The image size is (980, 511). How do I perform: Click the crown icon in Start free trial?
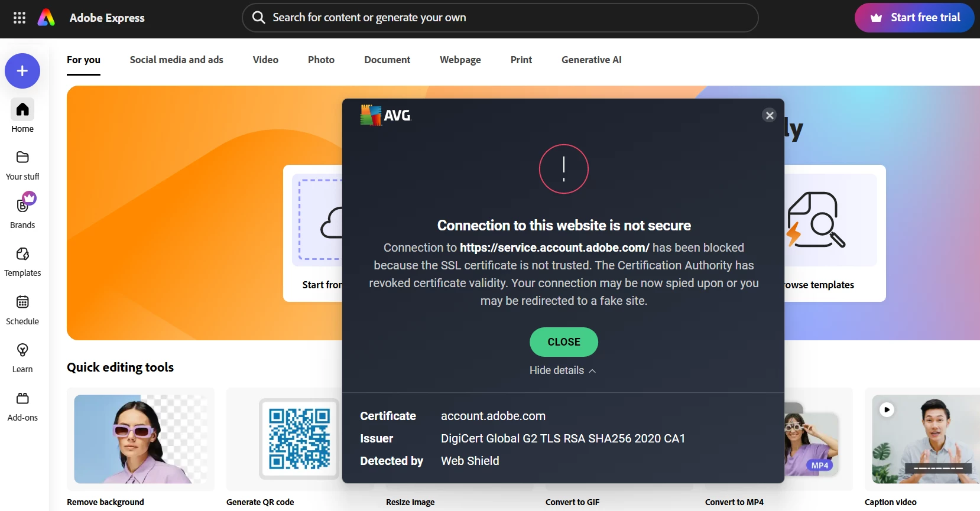point(876,18)
